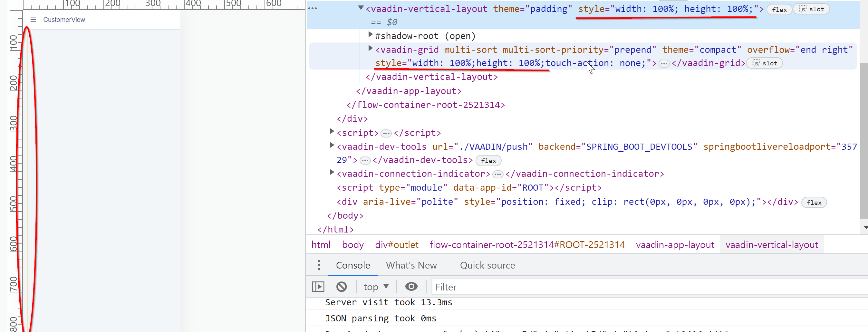Collapse the vaadin-vertical-layout node
This screenshot has height=332, width=868.
pyautogui.click(x=361, y=8)
